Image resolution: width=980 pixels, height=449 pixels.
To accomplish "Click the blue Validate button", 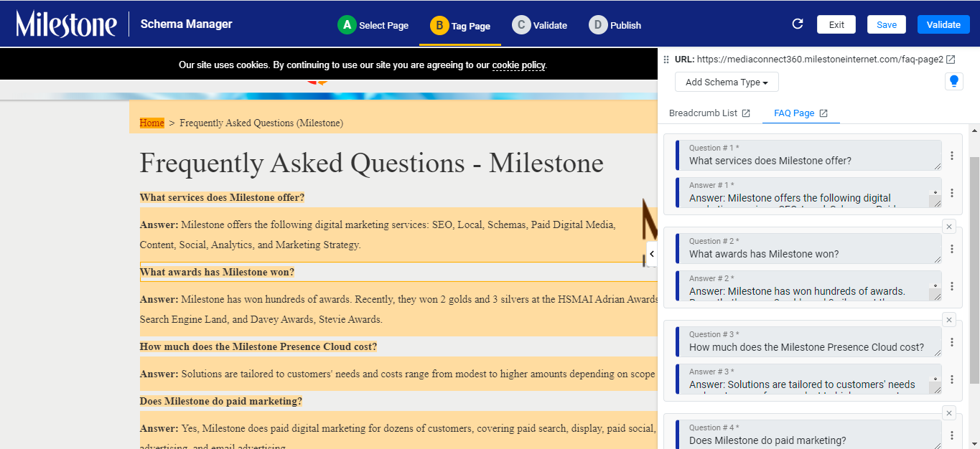I will pos(943,24).
